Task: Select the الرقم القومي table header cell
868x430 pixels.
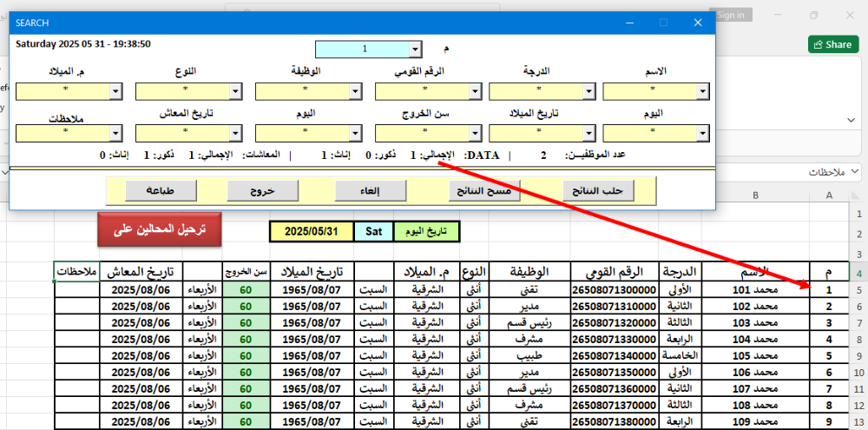Action: (615, 272)
